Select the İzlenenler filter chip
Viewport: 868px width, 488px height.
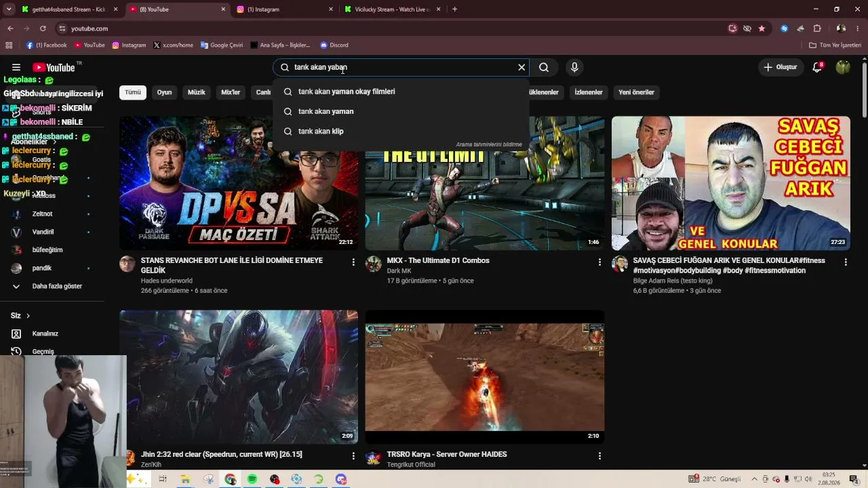(x=589, y=92)
